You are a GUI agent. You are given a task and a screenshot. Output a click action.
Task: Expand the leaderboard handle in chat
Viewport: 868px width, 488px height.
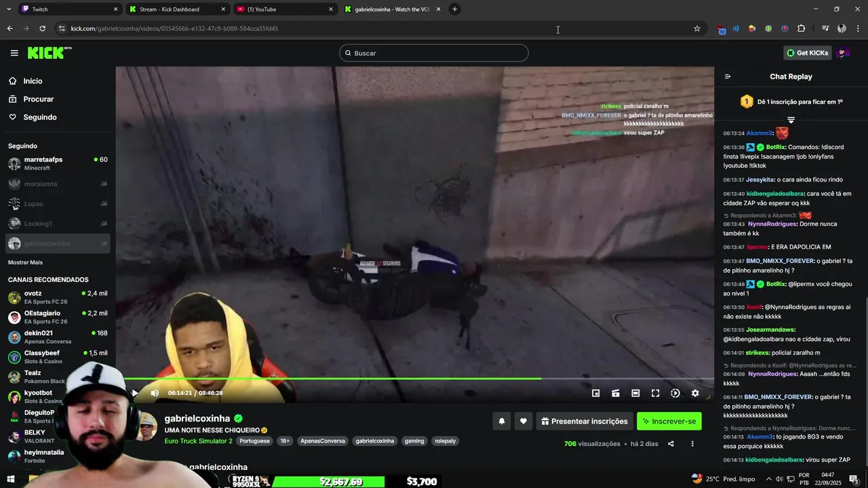point(791,120)
